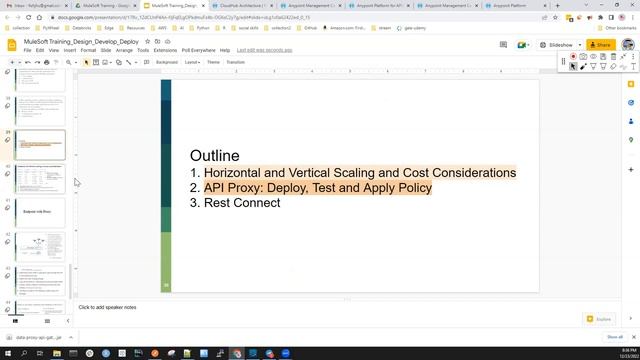Screen dimensions: 640x360
Task: Star the MuleSoft Training presentation
Action: pos(147,42)
